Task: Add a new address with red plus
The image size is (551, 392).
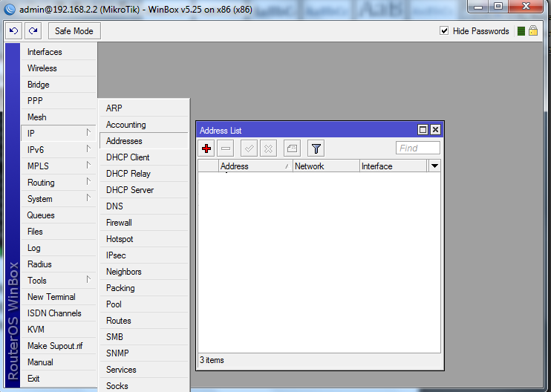Action: pyautogui.click(x=206, y=148)
